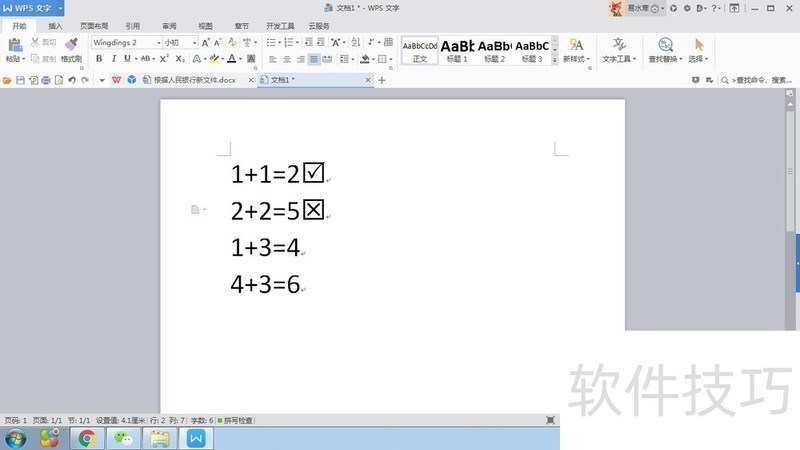The height and width of the screenshot is (450, 800).
Task: Apply the 标题 1 heading style
Action: (x=457, y=50)
